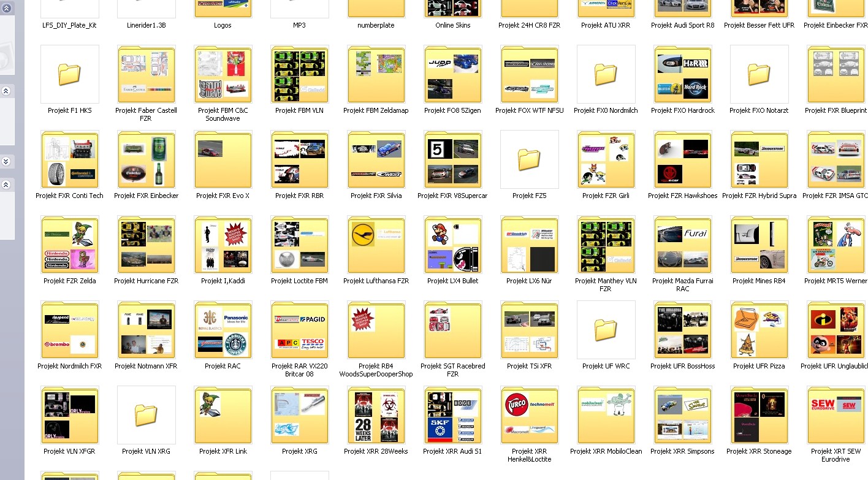
Task: Select the Projekt FOX WTF NFSU folder icon
Action: [530, 74]
